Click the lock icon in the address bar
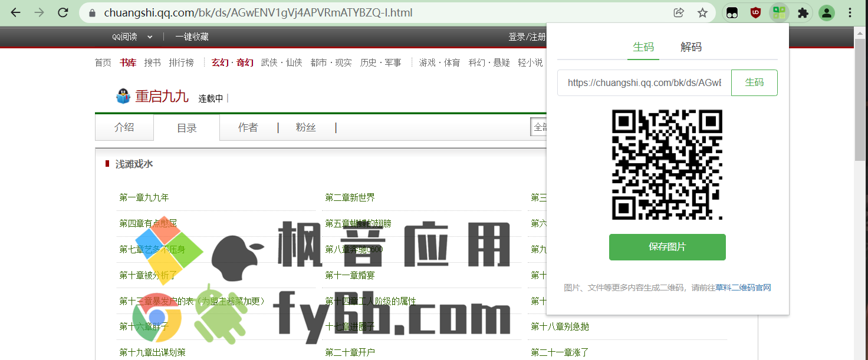 coord(91,13)
